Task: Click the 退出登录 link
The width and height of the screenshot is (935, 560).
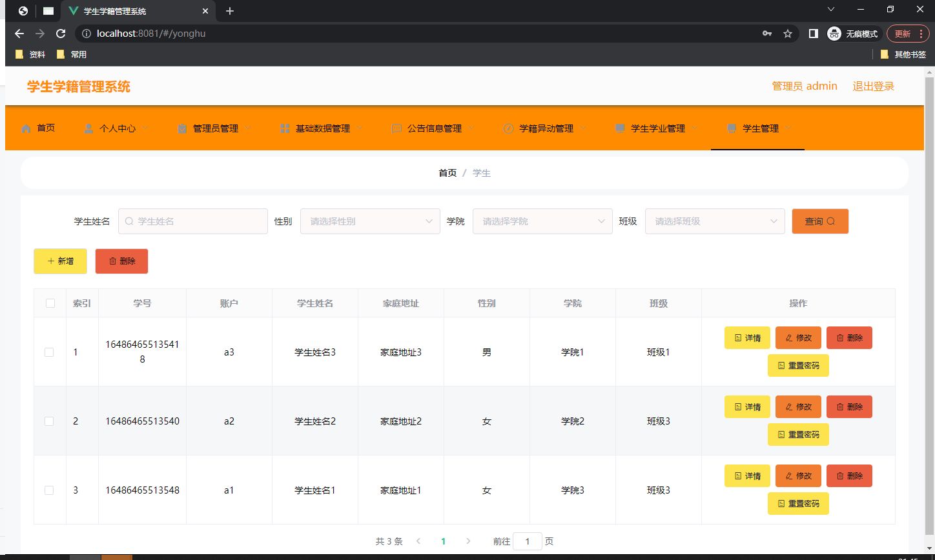Action: pos(874,86)
